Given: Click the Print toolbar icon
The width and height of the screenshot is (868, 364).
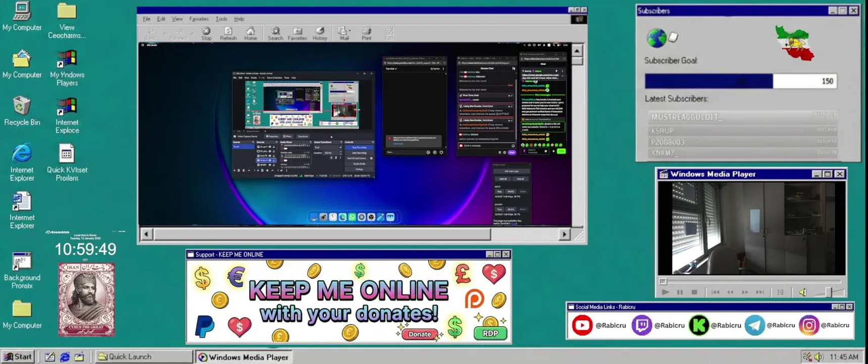Looking at the screenshot, I should (x=367, y=34).
